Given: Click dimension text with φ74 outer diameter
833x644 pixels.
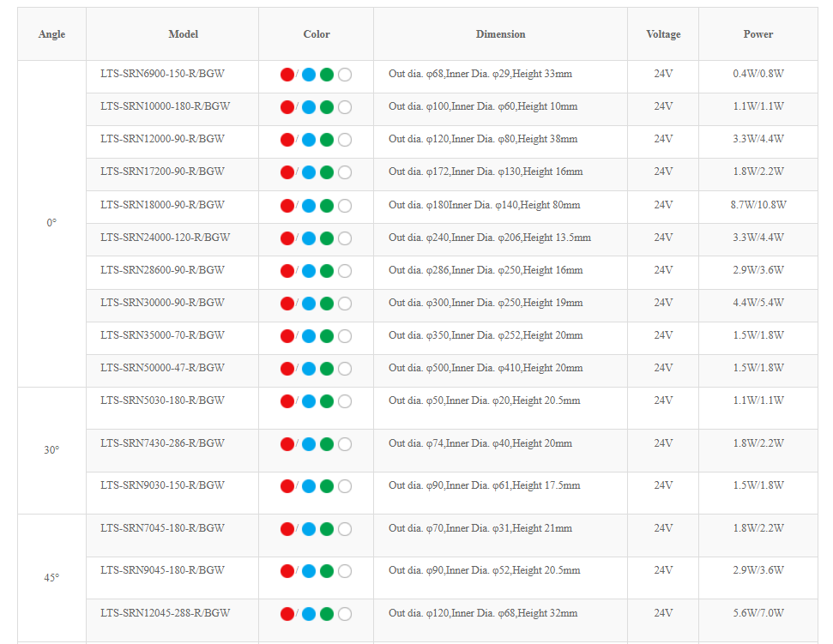Looking at the screenshot, I should (480, 443).
